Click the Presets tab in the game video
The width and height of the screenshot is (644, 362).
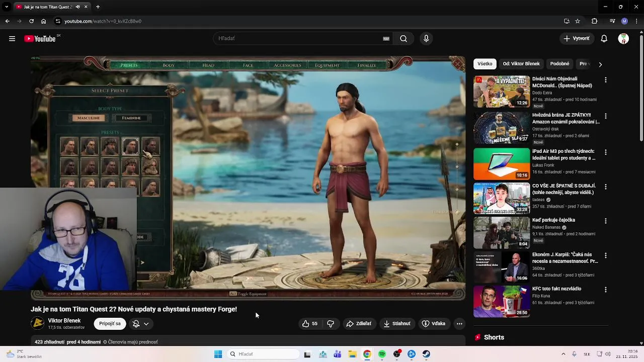click(x=129, y=65)
